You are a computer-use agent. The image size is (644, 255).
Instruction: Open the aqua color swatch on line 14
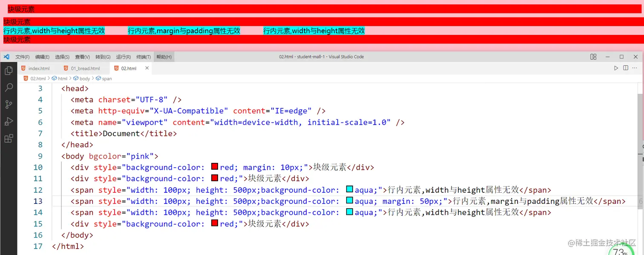click(349, 212)
